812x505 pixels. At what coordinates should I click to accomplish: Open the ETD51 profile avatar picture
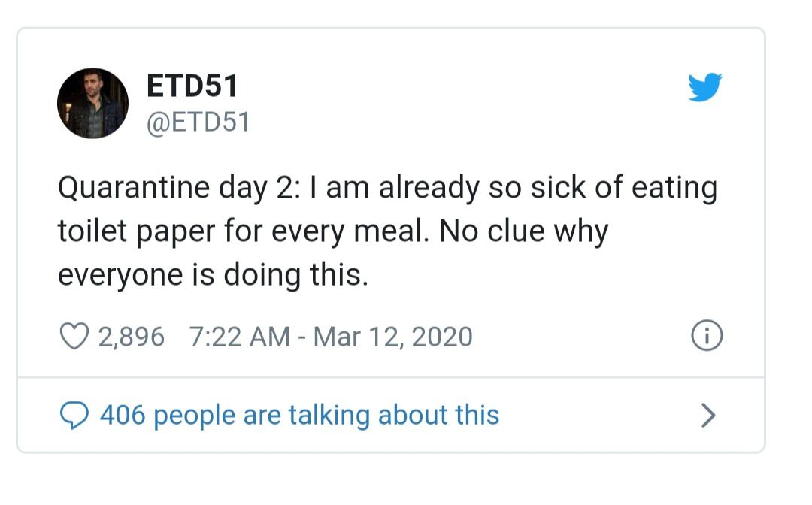pos(92,104)
